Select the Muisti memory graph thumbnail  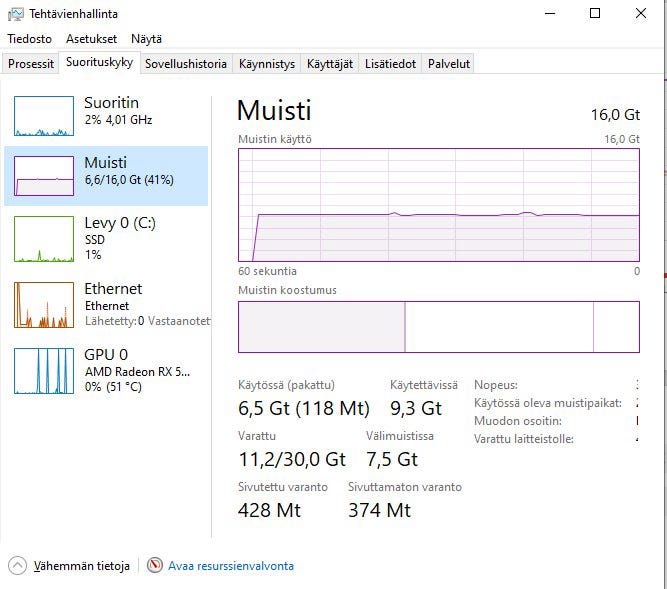tap(44, 176)
